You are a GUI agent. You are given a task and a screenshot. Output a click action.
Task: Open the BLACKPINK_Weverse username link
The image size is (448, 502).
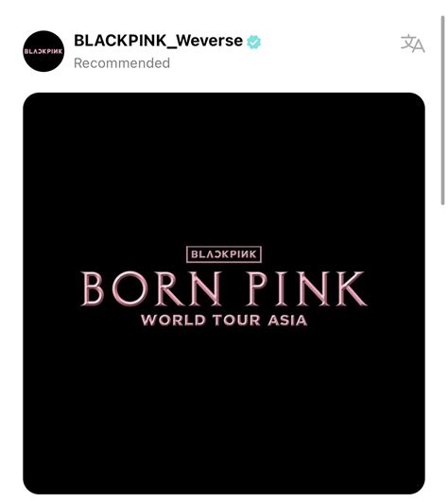click(158, 41)
